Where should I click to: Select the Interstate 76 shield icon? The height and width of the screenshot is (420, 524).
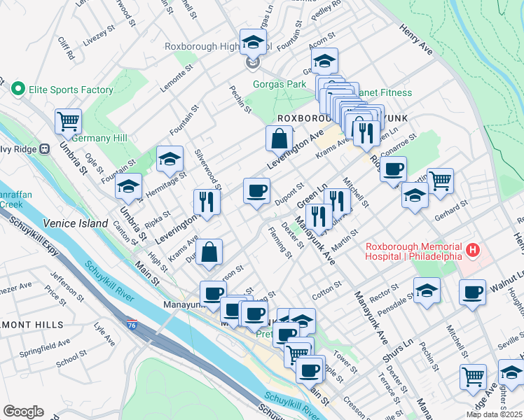point(132,325)
